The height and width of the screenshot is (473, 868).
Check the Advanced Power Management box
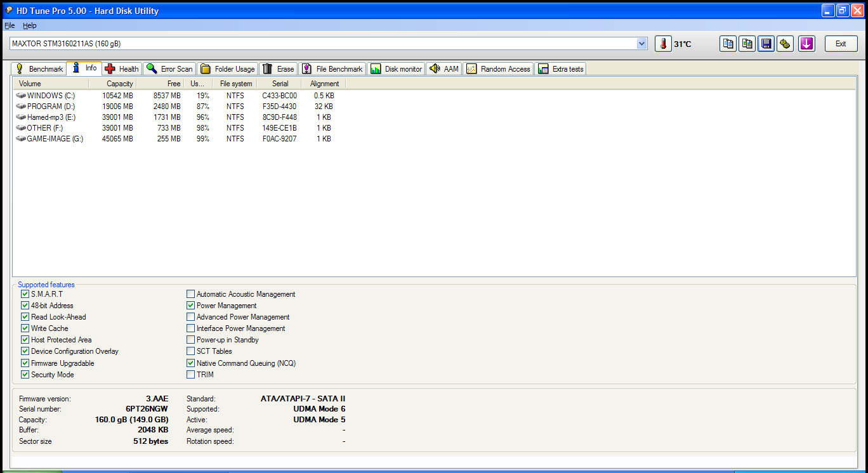190,317
